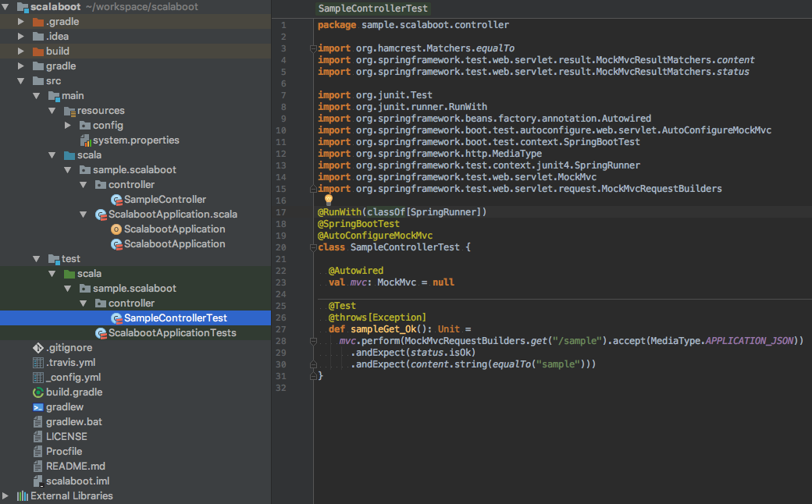This screenshot has height=504, width=812.
Task: Expand the .idea folder
Action: pyautogui.click(x=21, y=36)
